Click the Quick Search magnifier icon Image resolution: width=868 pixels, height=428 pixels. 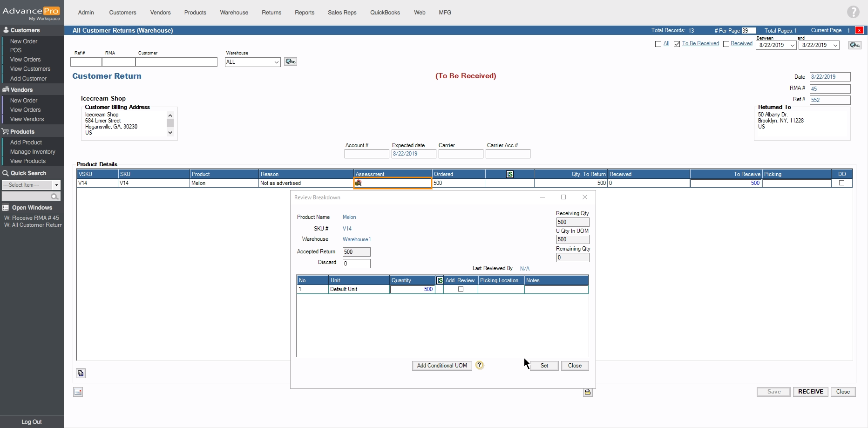coord(54,197)
